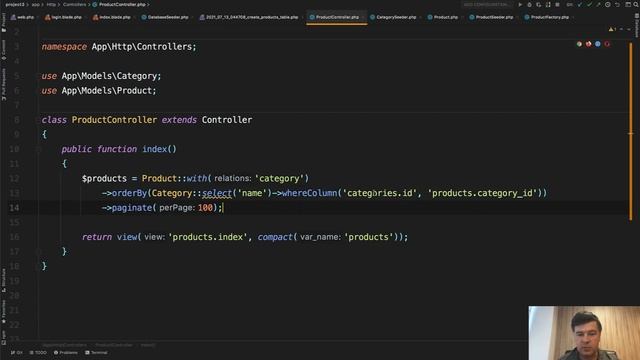Open the Database side panel

point(636,25)
